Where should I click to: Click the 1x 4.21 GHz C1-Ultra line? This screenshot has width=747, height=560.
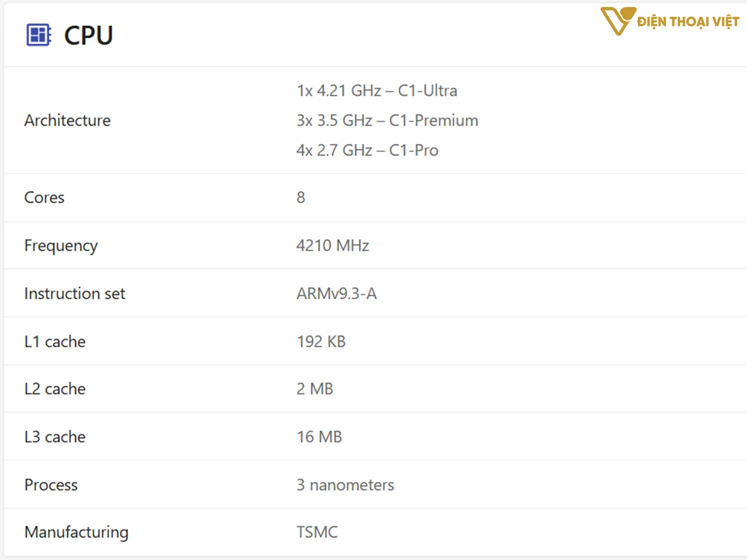377,91
